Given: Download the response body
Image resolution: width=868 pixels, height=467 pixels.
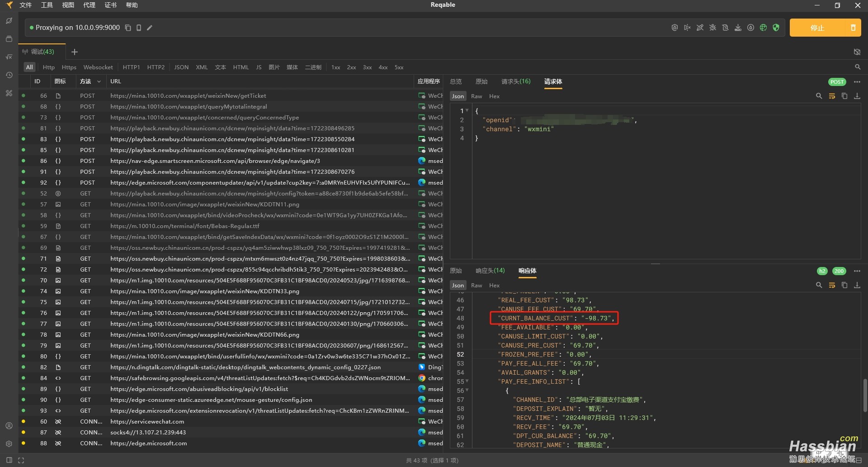Looking at the screenshot, I should tap(857, 285).
